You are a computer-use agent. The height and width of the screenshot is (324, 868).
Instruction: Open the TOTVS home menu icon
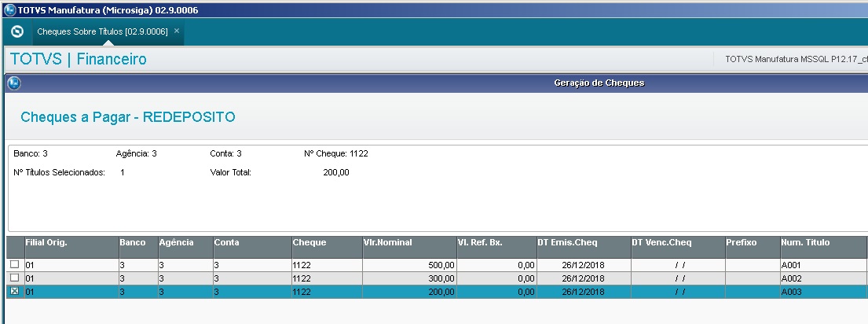[17, 31]
